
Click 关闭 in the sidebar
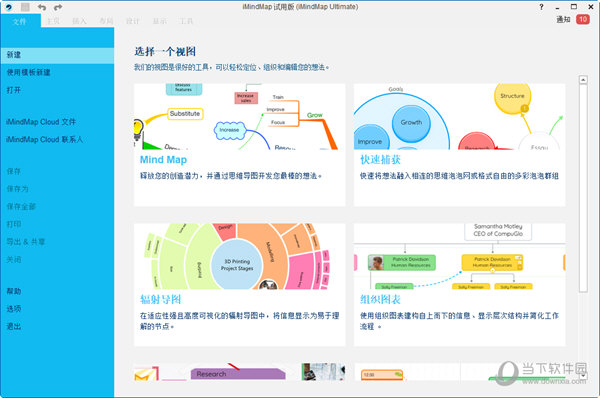coord(14,259)
